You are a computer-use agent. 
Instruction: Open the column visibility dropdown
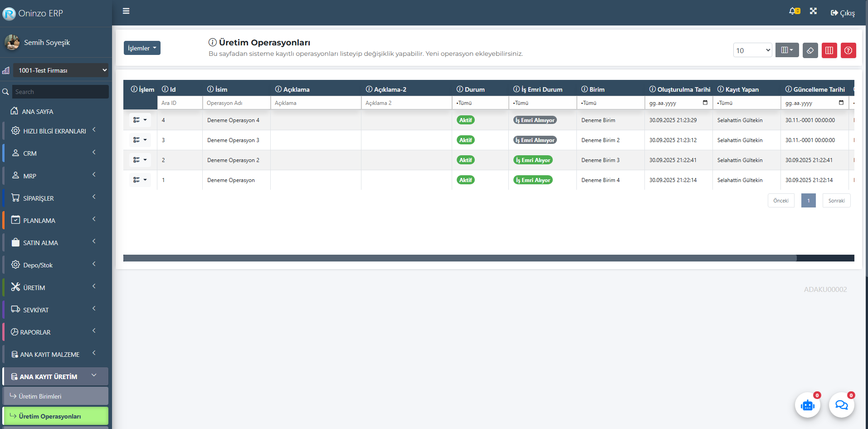[787, 50]
